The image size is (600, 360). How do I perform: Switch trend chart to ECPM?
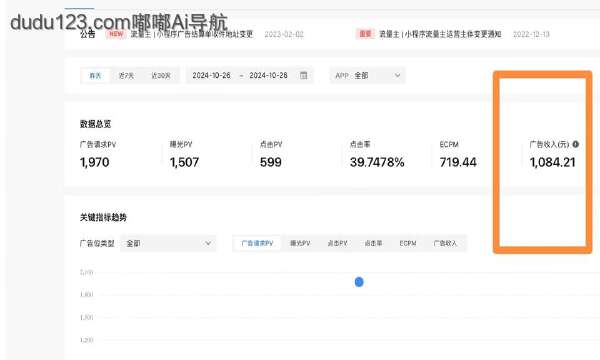[408, 243]
